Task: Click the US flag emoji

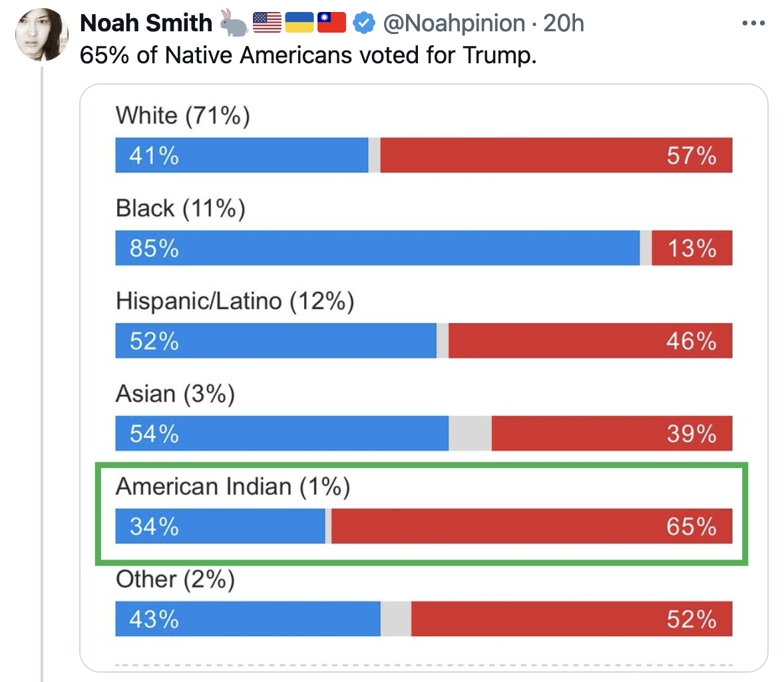Action: 267,23
